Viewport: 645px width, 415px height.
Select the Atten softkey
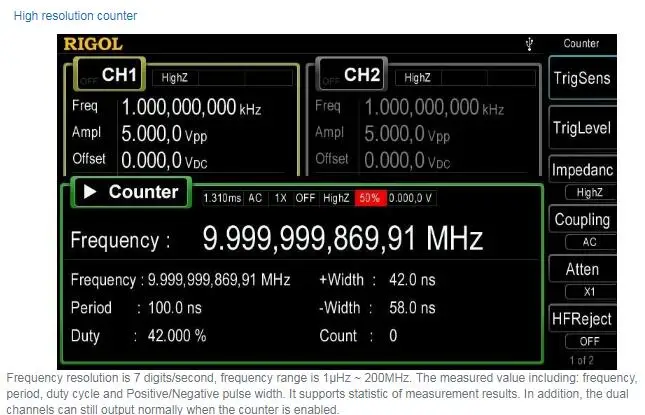point(582,269)
